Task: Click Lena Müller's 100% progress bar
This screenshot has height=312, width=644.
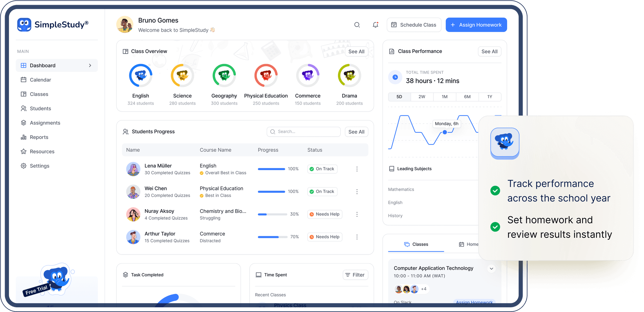Action: click(271, 169)
